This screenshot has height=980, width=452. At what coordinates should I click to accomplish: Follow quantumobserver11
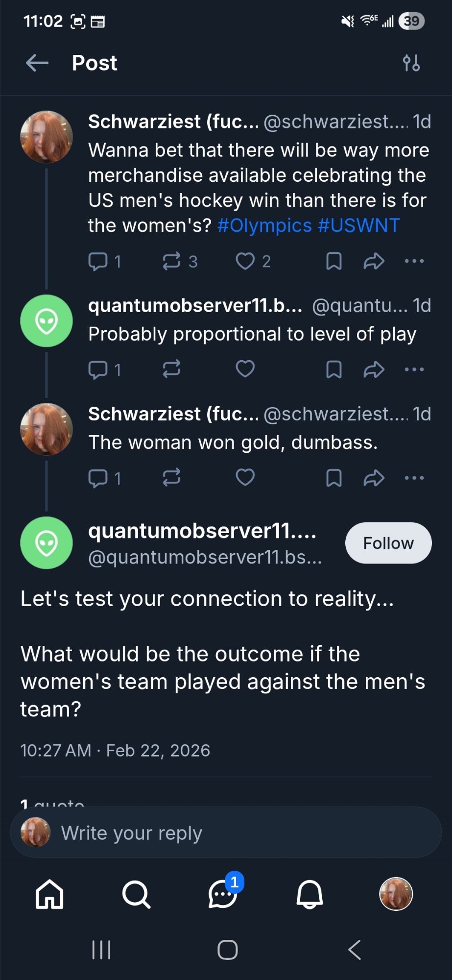(x=388, y=543)
